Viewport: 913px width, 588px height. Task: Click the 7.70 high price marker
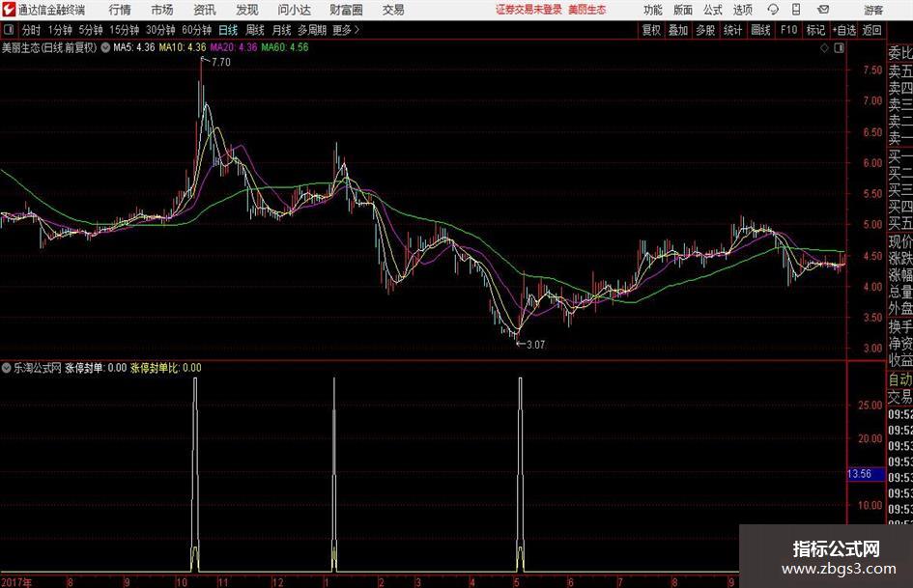[221, 63]
